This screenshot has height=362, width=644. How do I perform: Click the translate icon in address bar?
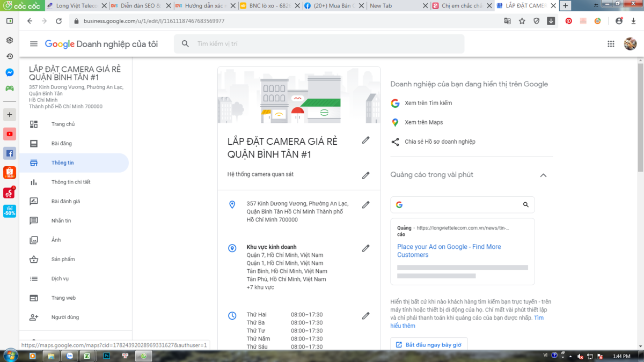point(508,21)
